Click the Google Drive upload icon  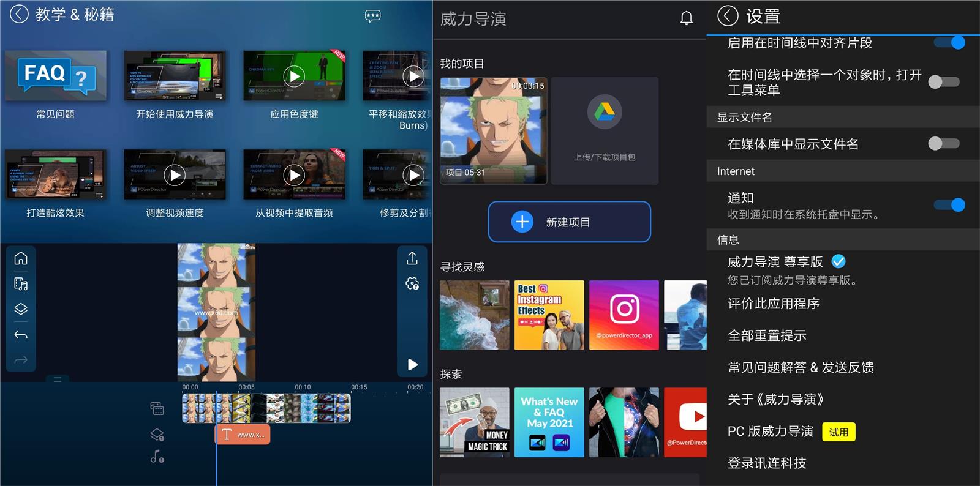pyautogui.click(x=605, y=113)
